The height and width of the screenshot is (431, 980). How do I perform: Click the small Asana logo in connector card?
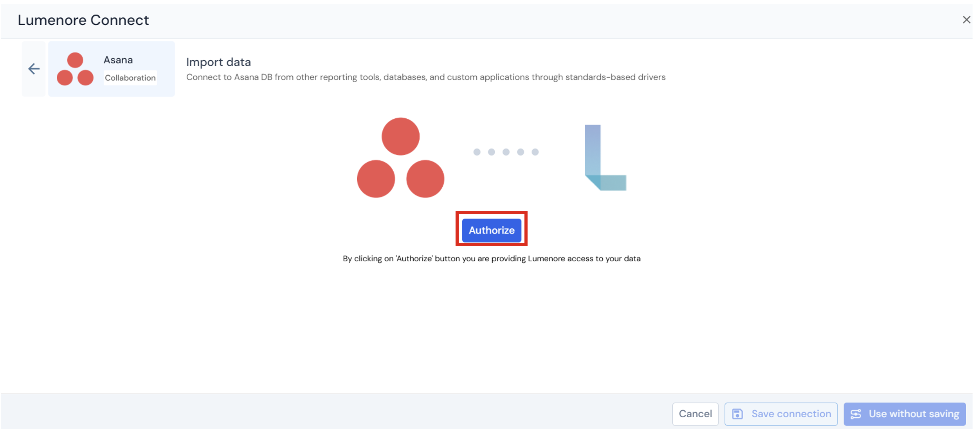[75, 69]
